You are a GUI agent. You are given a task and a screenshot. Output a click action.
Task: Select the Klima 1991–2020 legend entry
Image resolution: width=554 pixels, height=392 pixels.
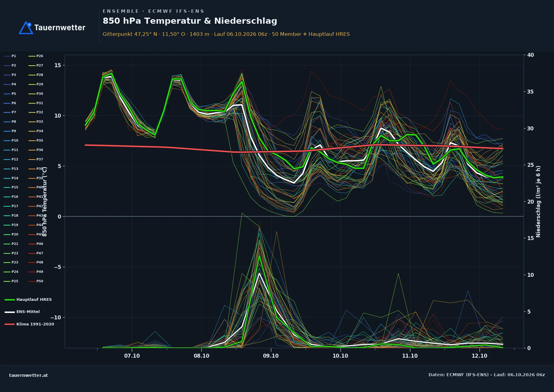[x=29, y=324]
